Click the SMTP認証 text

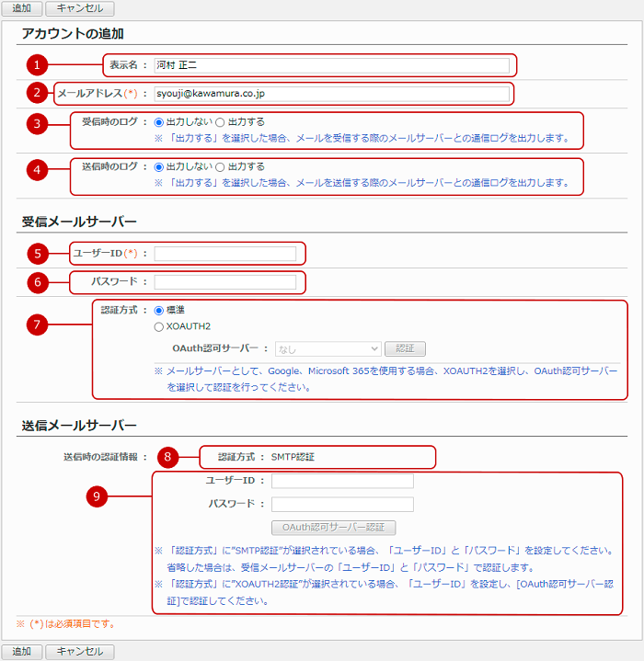pos(293,457)
